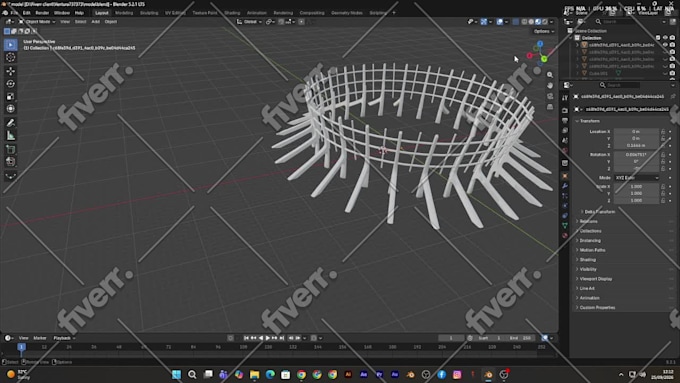The height and width of the screenshot is (383, 680).
Task: Open the viewport Add menu
Action: tap(95, 22)
